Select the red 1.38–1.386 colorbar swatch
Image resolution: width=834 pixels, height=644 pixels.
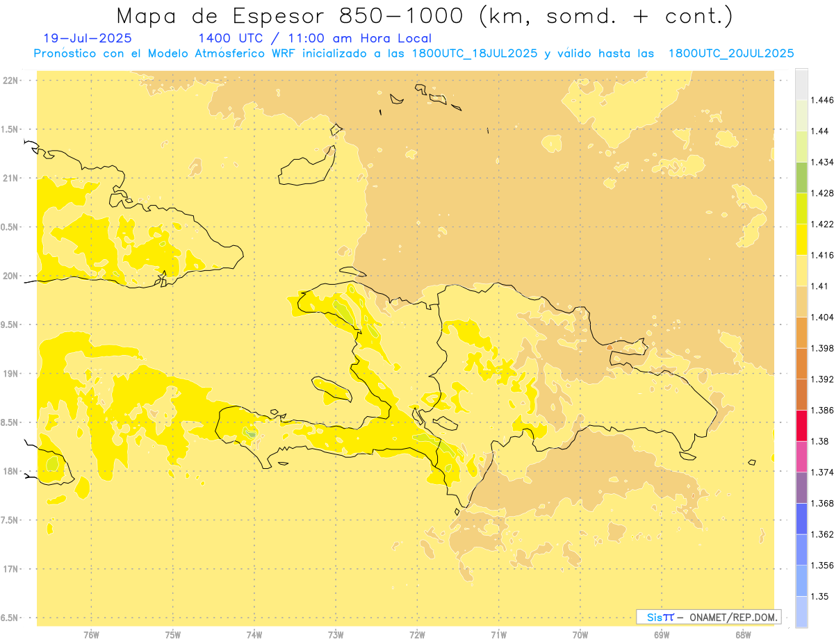(801, 425)
